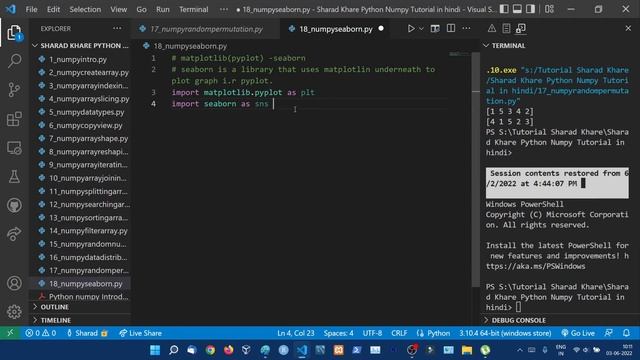This screenshot has width=640, height=360.
Task: Open the Extensions view
Action: 14,119
